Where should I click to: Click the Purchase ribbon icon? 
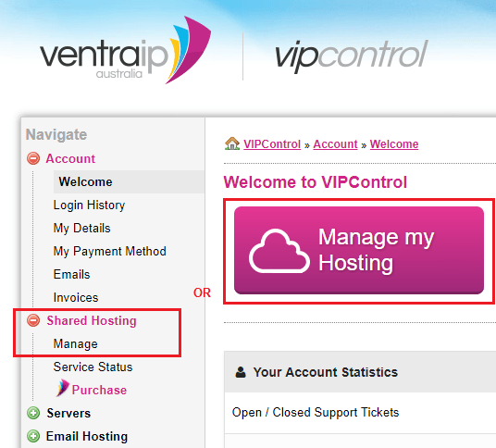coord(63,388)
